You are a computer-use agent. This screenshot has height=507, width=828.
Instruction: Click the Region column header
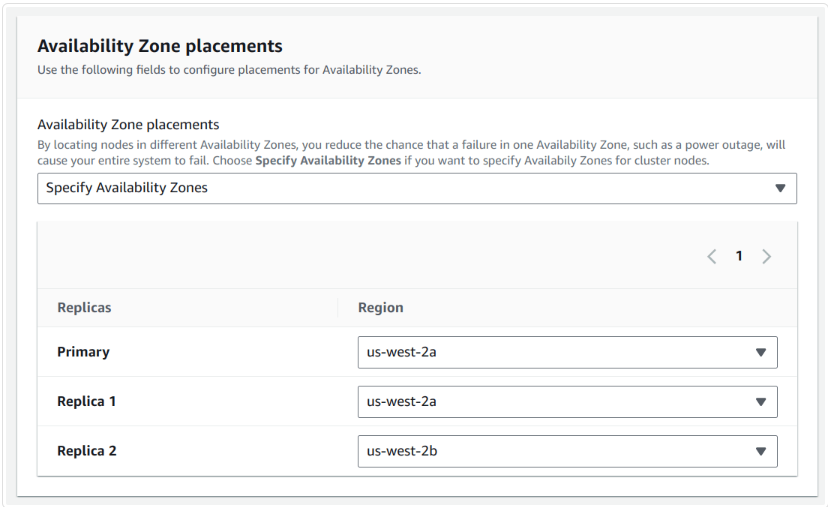coord(380,308)
